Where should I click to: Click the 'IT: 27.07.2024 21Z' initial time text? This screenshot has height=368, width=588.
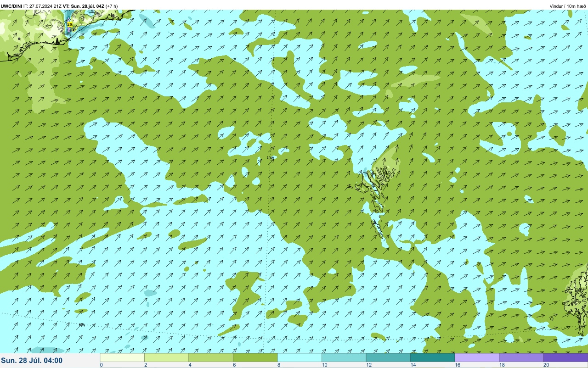coord(43,6)
